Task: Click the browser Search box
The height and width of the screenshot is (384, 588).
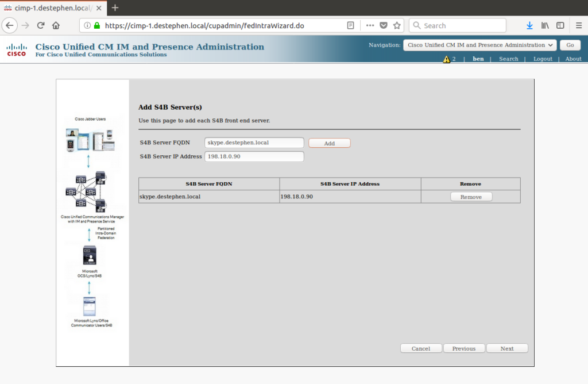Action: tap(458, 25)
